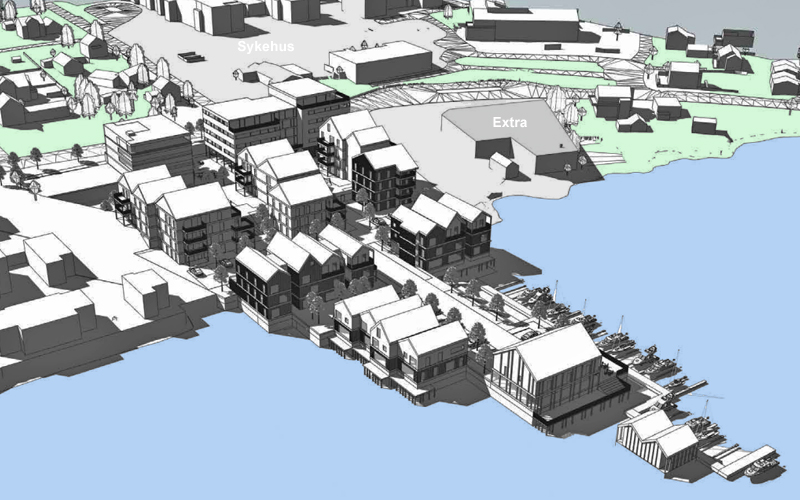Viewport: 800px width, 500px height.
Task: Select the "Extra" label on the building
Action: 510,122
